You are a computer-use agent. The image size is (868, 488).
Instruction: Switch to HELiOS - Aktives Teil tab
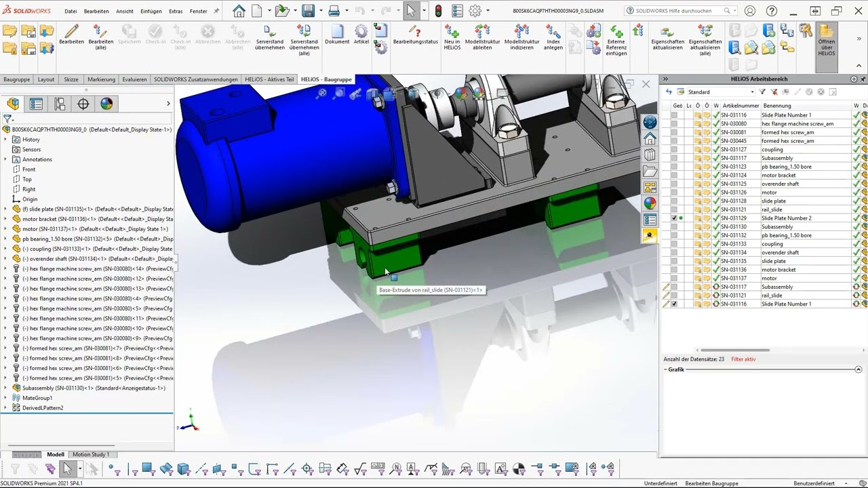tap(269, 79)
